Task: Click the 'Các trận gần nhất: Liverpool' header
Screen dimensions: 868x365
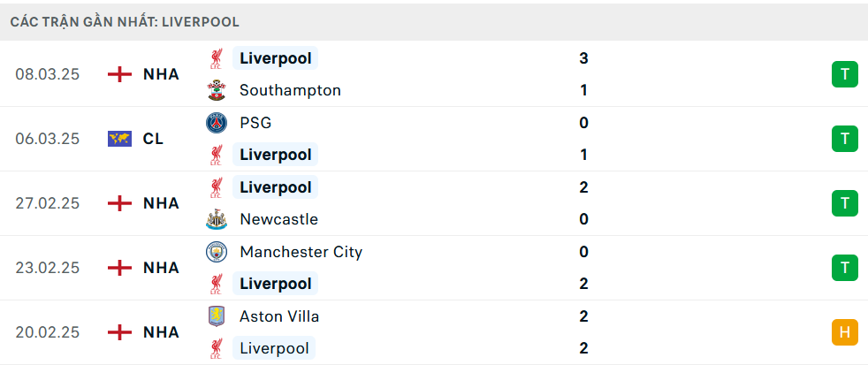Action: 125,21
